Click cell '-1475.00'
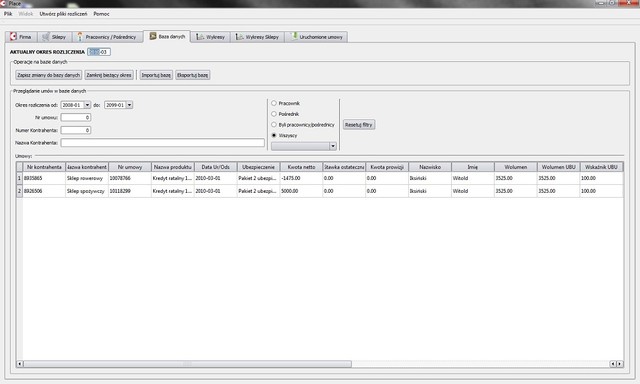The width and height of the screenshot is (640, 384). 301,178
